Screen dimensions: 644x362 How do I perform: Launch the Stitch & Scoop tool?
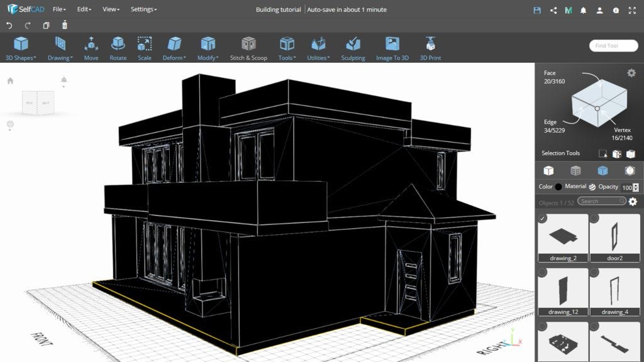click(x=248, y=47)
